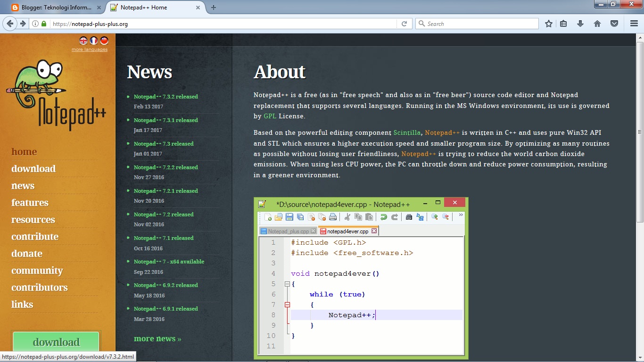Open site information icon in address bar
This screenshot has width=644, height=362.
pos(35,24)
